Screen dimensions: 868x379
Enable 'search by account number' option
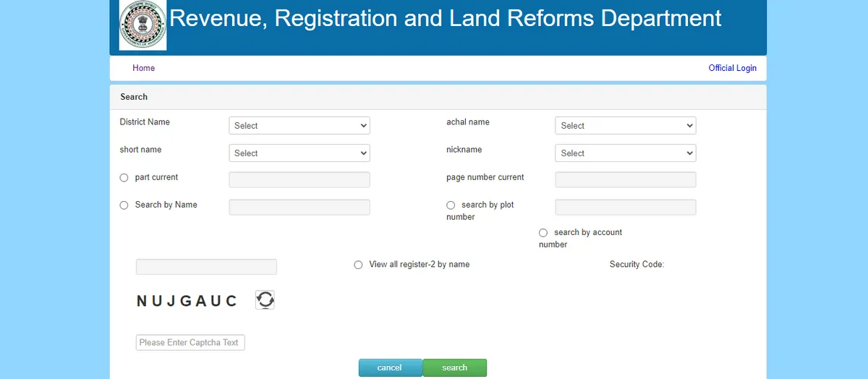[543, 233]
